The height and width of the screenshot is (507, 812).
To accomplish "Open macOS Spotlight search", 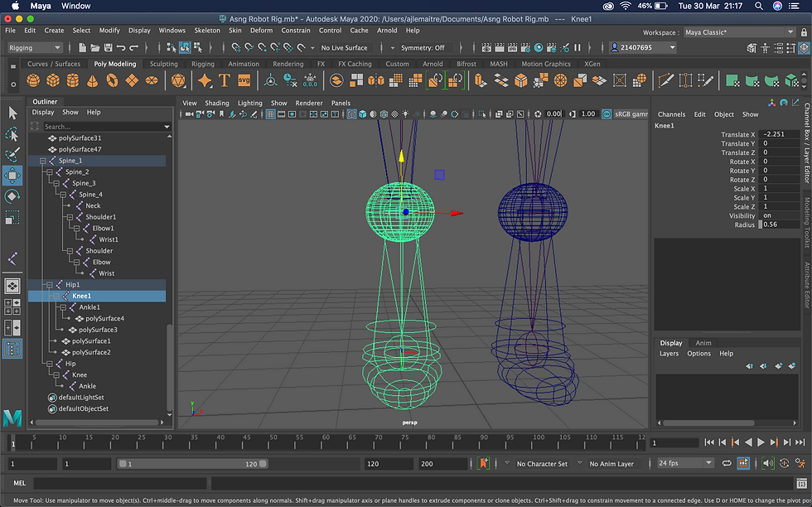I will 759,7.
